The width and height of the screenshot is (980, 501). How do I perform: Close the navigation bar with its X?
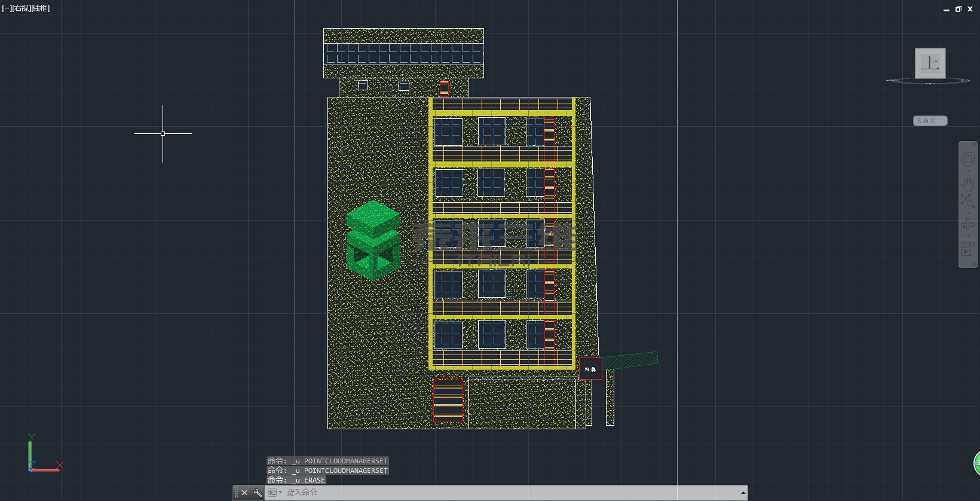[975, 145]
